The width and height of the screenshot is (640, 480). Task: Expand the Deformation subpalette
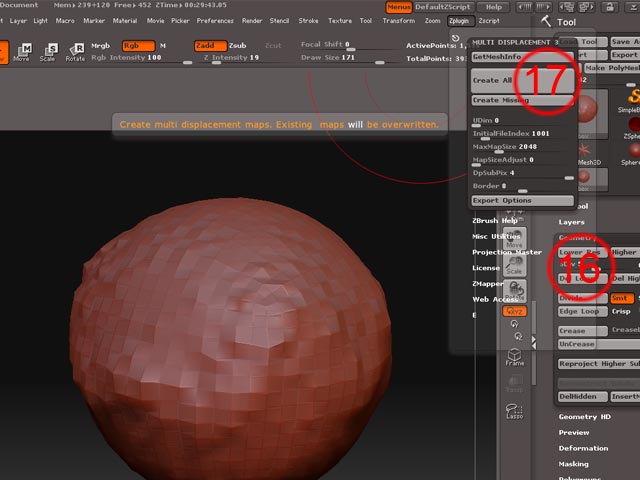click(583, 448)
